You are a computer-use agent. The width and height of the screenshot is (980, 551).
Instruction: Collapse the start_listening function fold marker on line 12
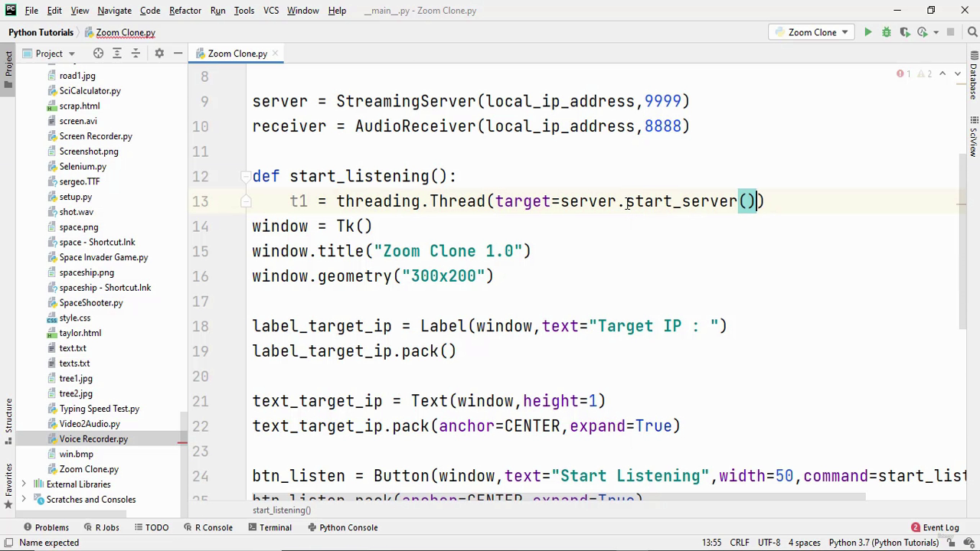(x=246, y=176)
